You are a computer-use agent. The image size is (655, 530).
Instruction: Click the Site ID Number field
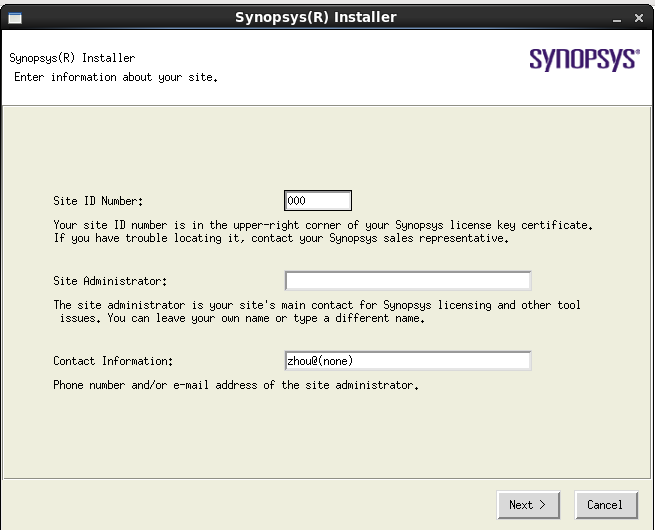click(318, 201)
